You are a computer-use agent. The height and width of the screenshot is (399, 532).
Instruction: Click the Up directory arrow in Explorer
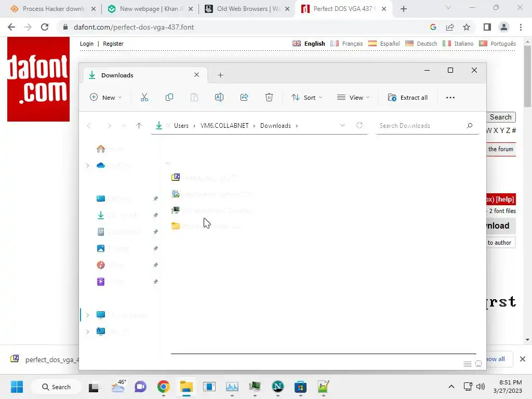(139, 126)
